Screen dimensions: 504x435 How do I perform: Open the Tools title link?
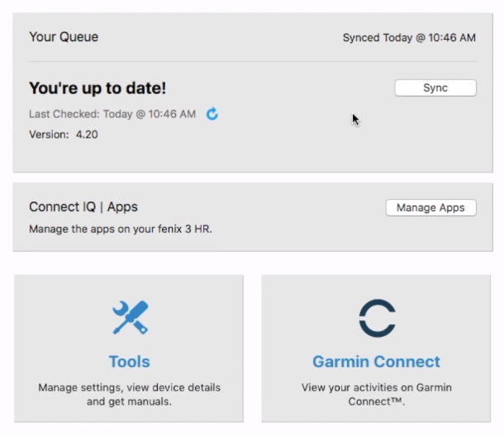(129, 362)
